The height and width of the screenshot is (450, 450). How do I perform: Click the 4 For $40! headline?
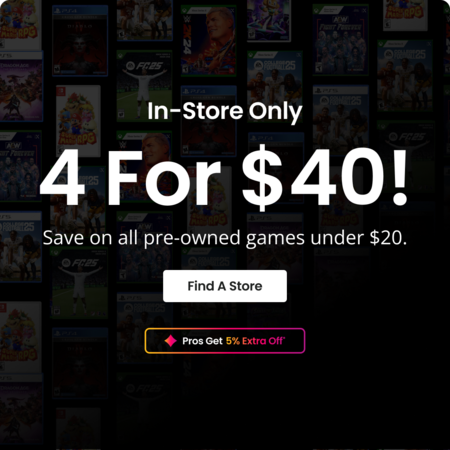pos(223,177)
